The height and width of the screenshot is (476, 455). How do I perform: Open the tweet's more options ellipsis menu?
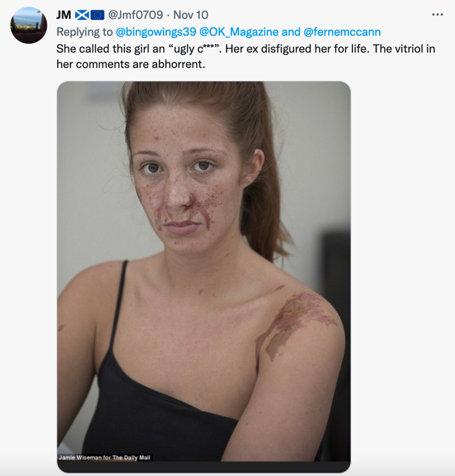click(x=437, y=15)
